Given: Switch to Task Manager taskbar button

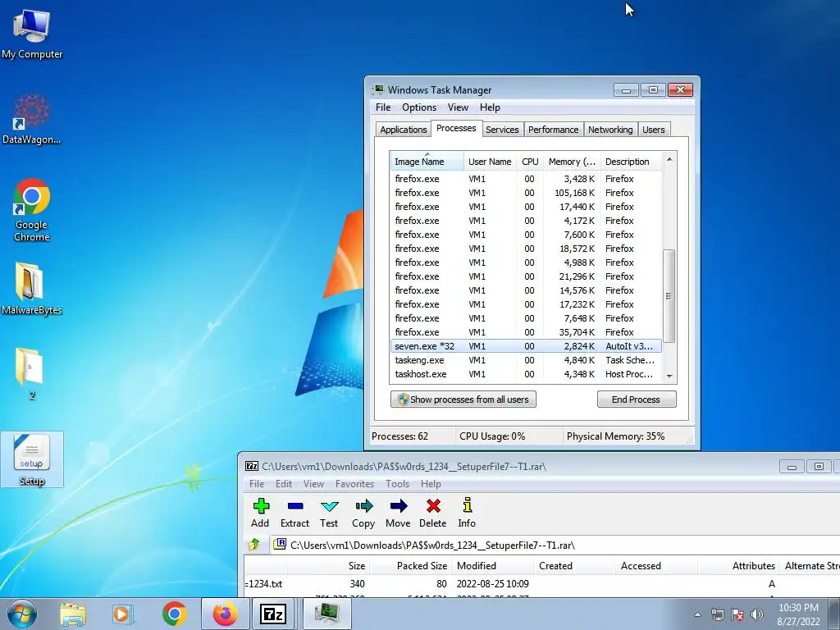Looking at the screenshot, I should (327, 614).
